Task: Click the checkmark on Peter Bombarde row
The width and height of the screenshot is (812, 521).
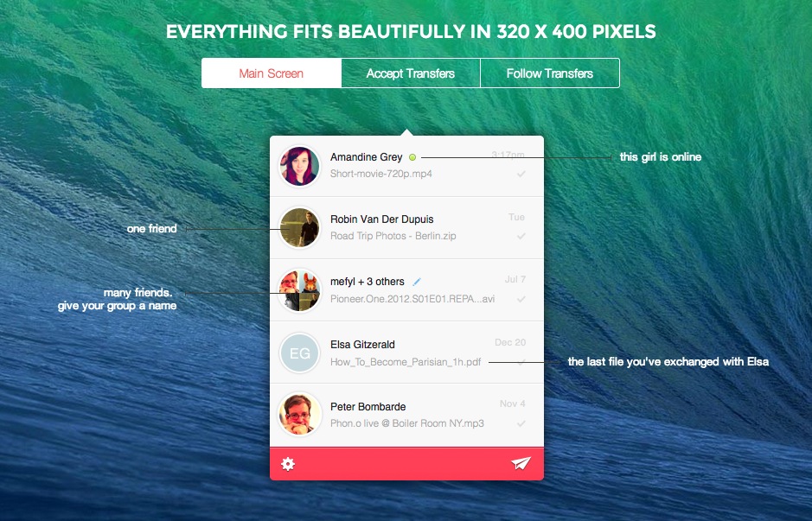Action: click(x=521, y=423)
